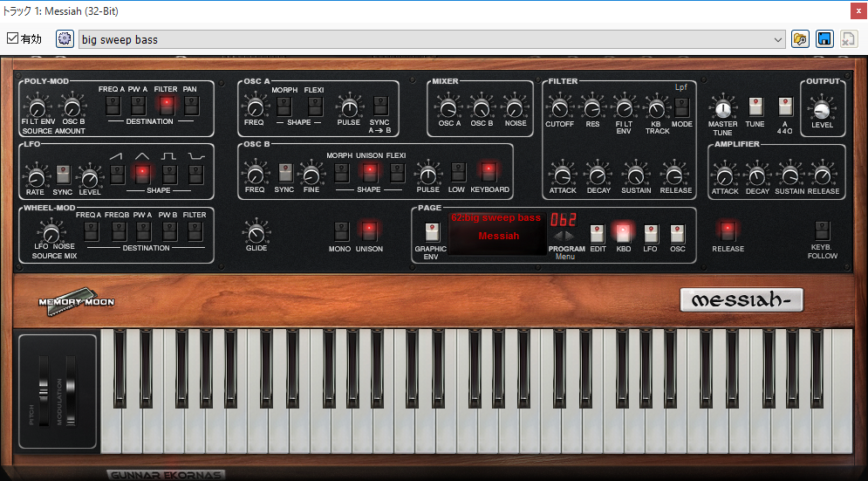
Task: Select LFO sawtooth shape button
Action: click(117, 174)
